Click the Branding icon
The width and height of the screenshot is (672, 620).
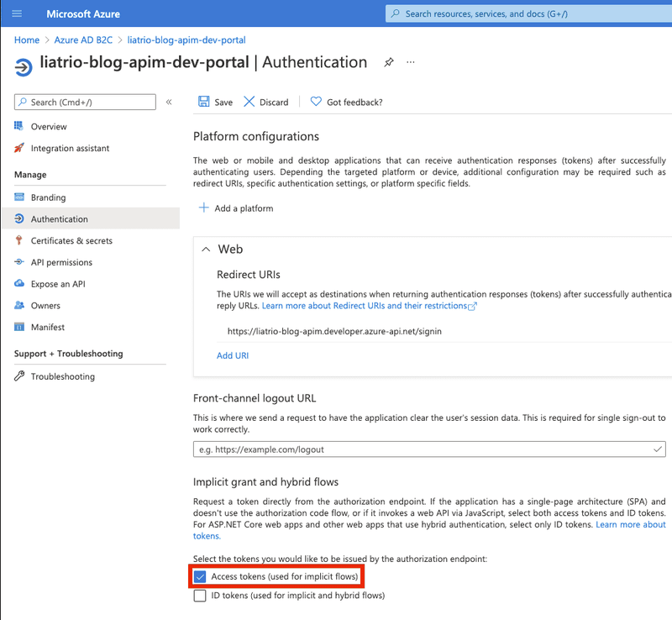[19, 197]
